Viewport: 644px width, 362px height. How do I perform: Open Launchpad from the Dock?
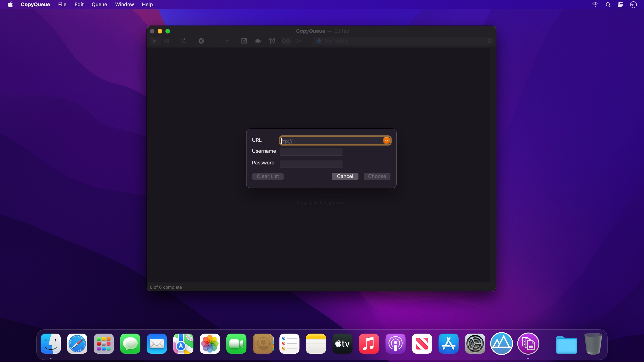coord(104,344)
